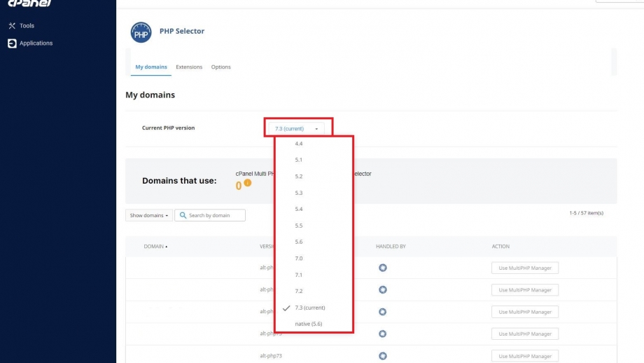Select PHP version 4.4
This screenshot has height=363, width=644.
coord(299,144)
